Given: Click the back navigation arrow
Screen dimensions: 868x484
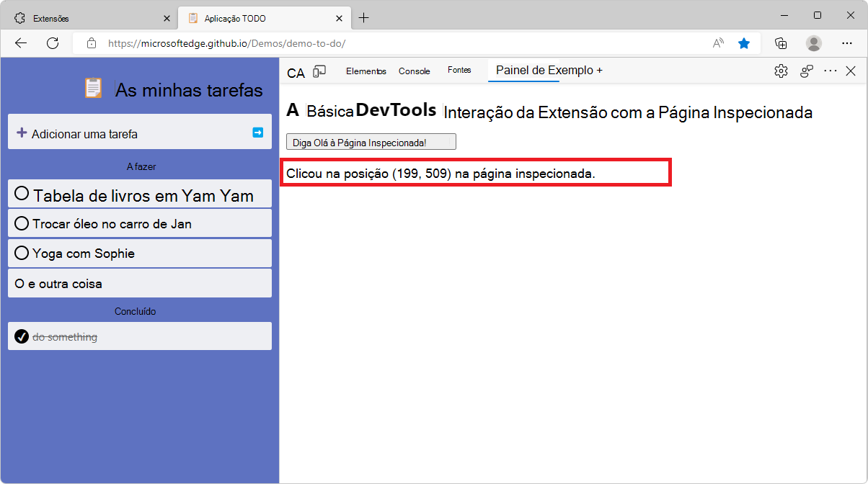Looking at the screenshot, I should [x=20, y=43].
